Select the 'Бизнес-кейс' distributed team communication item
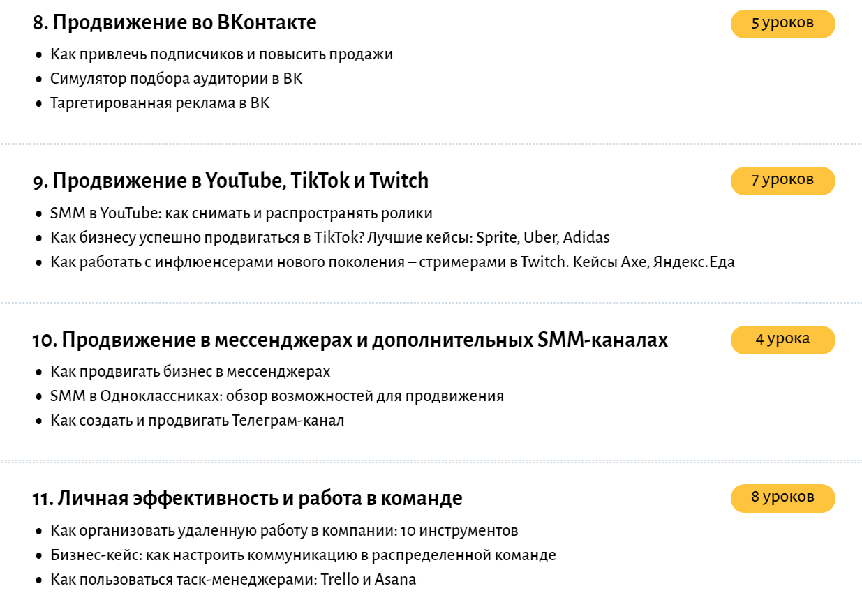Image resolution: width=862 pixels, height=616 pixels. click(x=303, y=555)
